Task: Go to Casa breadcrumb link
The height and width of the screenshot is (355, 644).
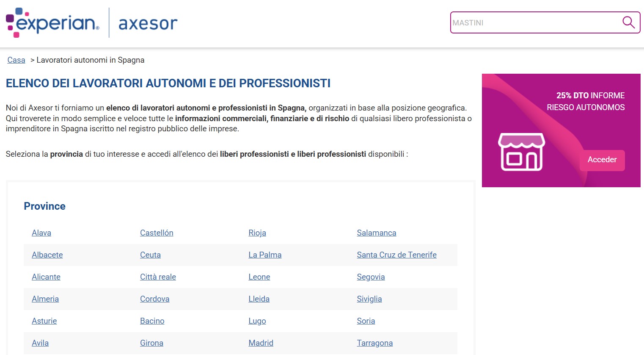Action: pos(16,60)
